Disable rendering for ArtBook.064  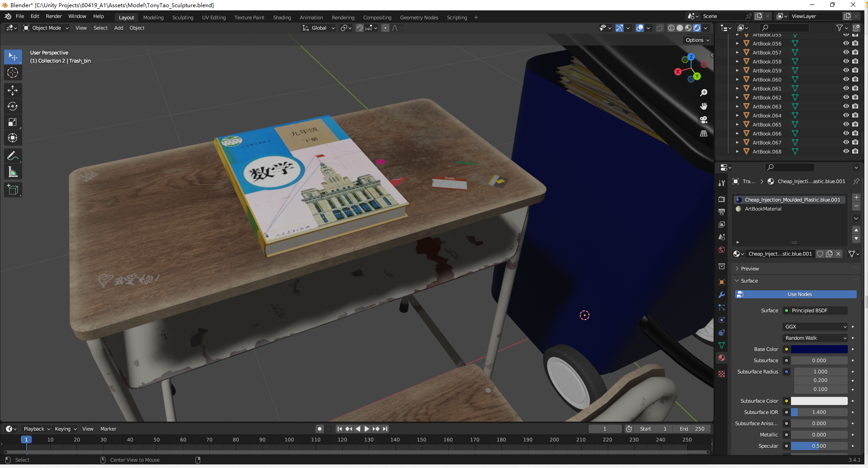(x=855, y=116)
